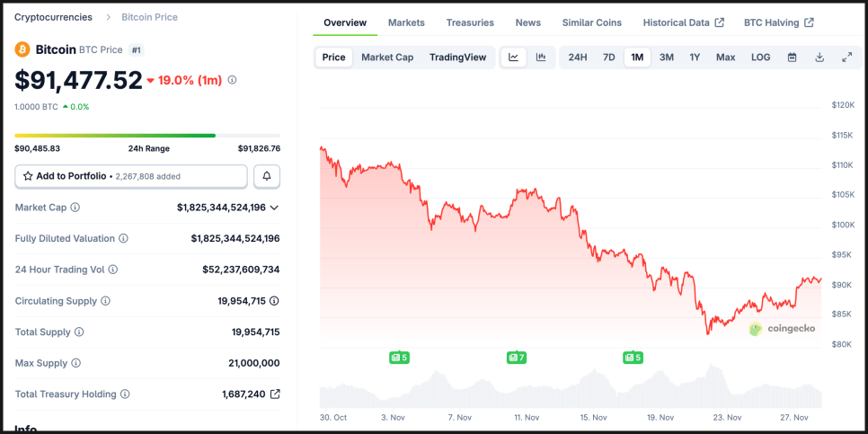Toggle the LOG scale option
This screenshot has height=434, width=868.
pyautogui.click(x=760, y=58)
